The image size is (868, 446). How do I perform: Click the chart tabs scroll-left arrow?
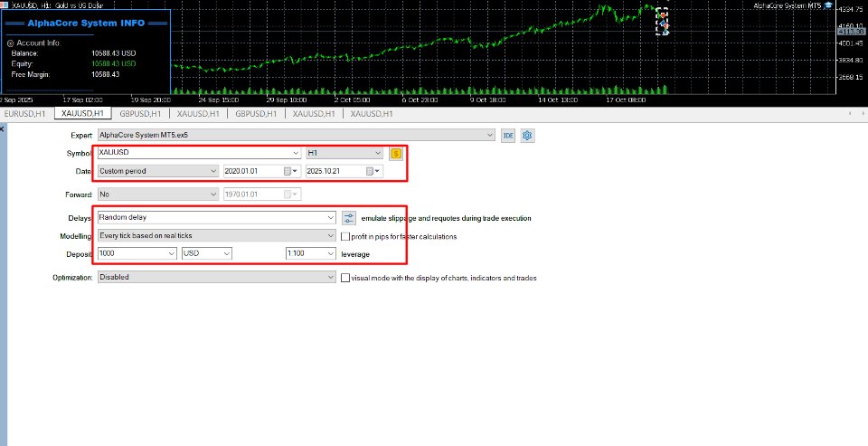851,114
